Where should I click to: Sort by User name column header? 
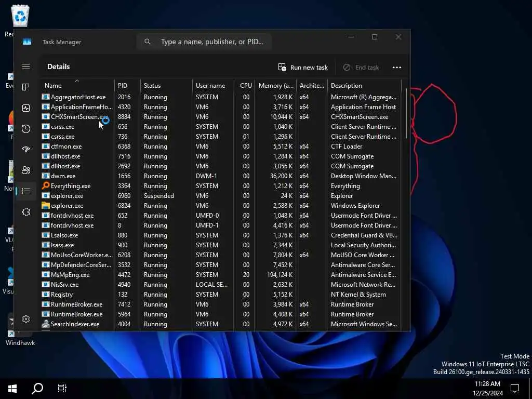(213, 85)
